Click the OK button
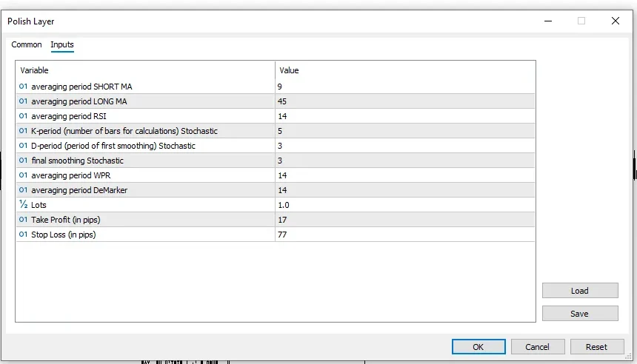This screenshot has width=637, height=364. click(x=478, y=347)
